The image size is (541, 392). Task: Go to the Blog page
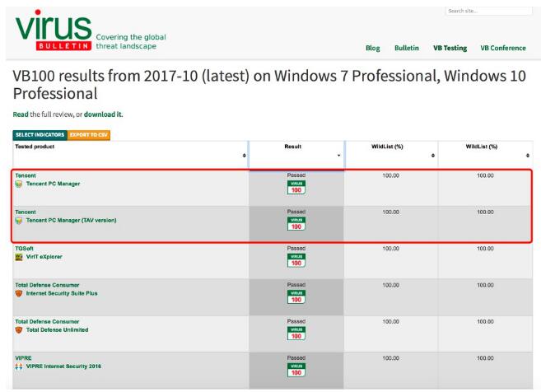point(373,49)
